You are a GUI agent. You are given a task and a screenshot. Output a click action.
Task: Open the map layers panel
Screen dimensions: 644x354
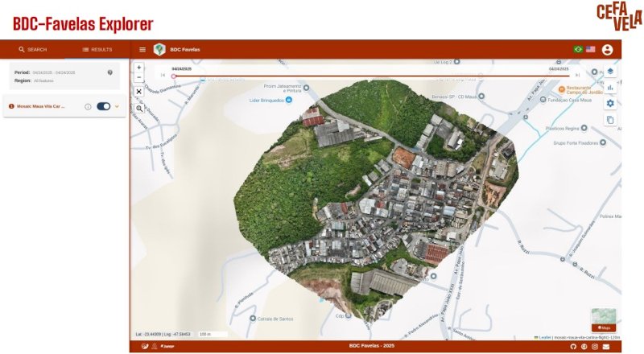pyautogui.click(x=610, y=72)
